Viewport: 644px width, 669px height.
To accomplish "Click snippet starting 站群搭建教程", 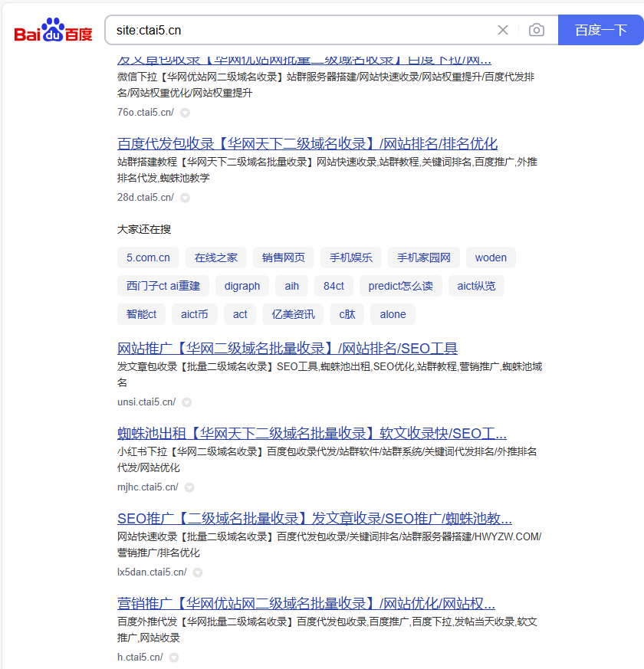I will pyautogui.click(x=327, y=170).
